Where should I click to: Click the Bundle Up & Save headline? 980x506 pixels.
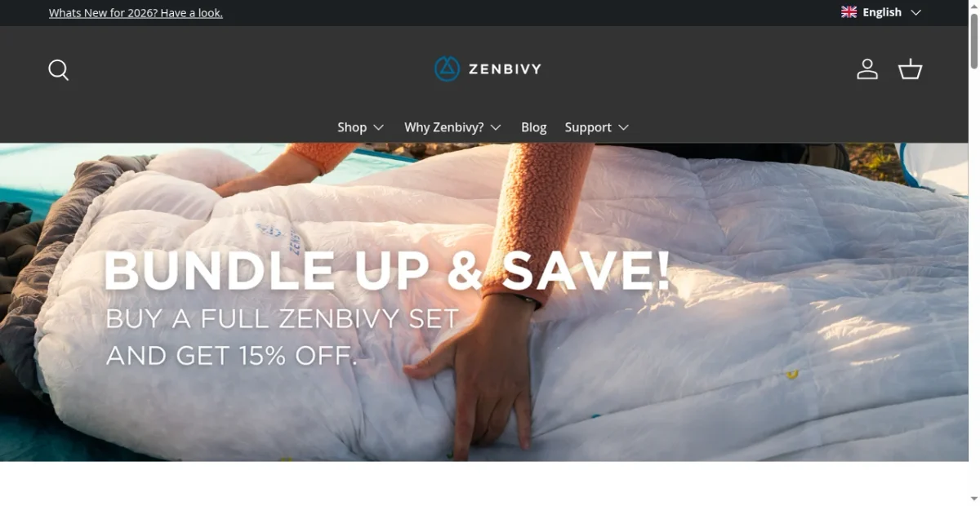click(387, 270)
